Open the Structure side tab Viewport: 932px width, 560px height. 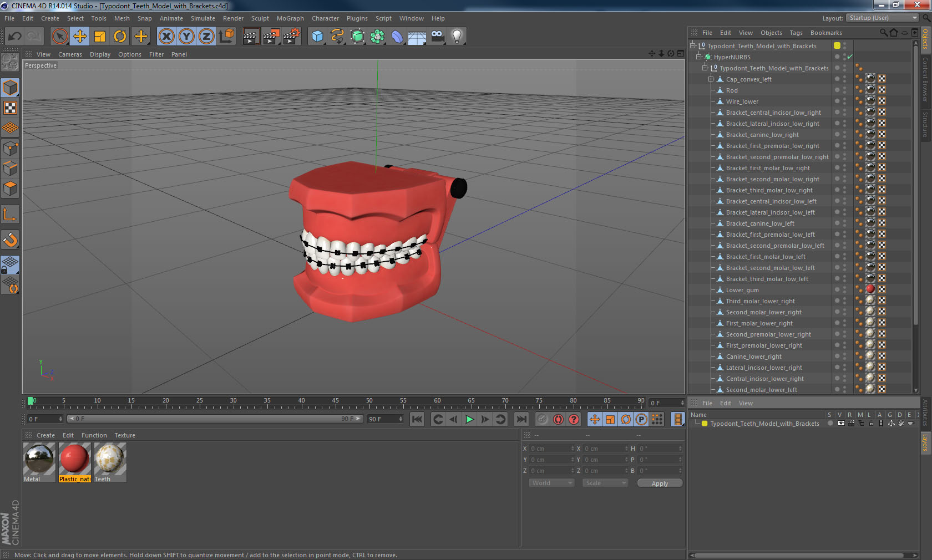925,124
